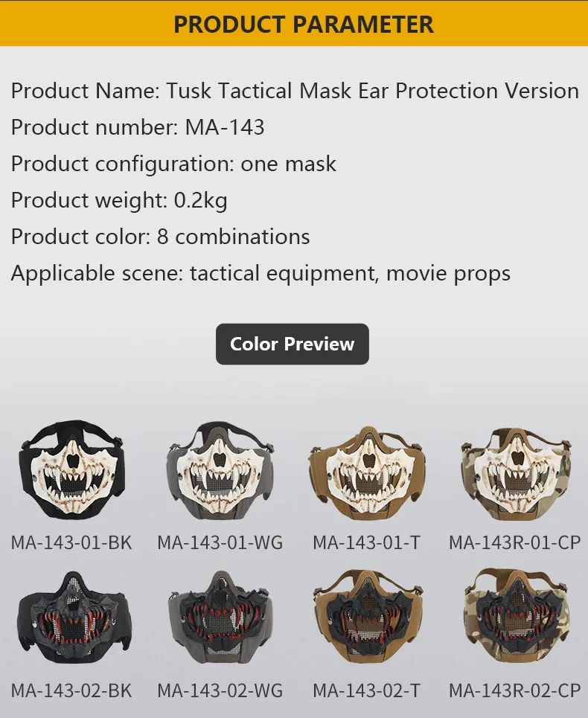Select the MA-143R-02-CP camo red-fang mask
Viewport: 588px width, 718px height.
516,615
